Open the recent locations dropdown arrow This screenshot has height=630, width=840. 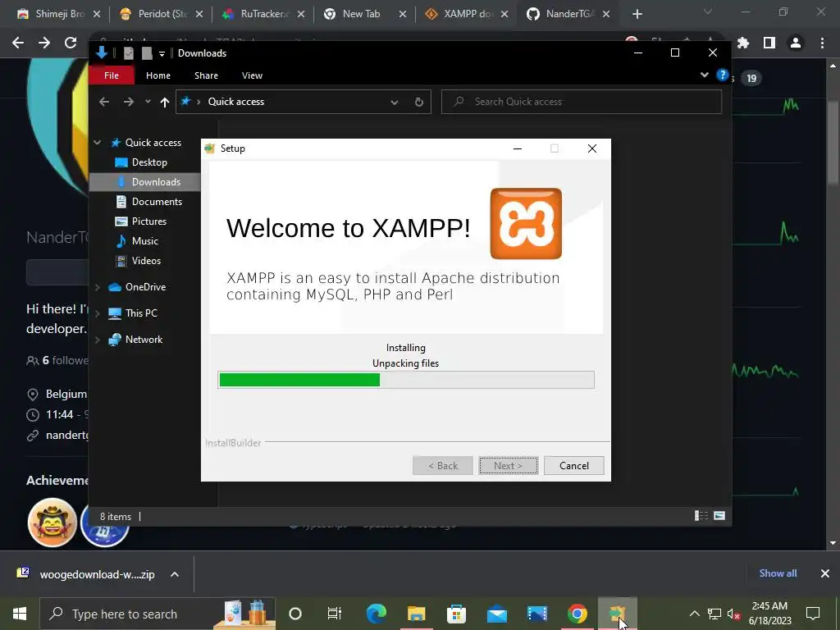(148, 102)
